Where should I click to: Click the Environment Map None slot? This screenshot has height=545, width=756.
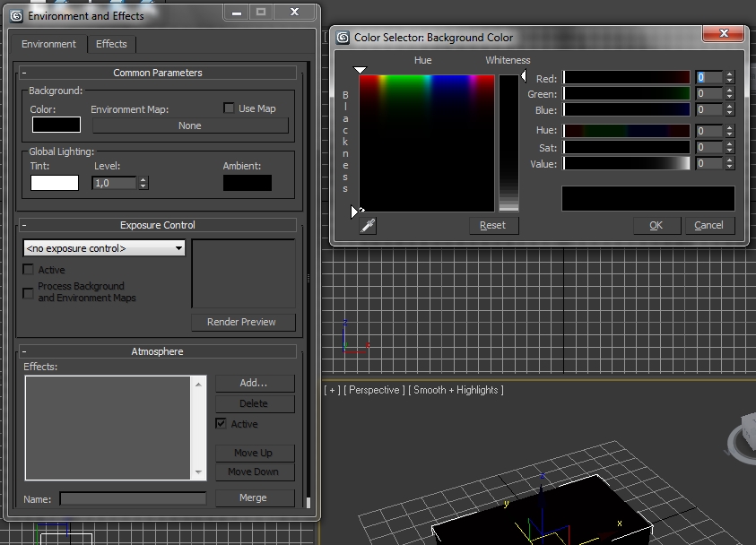click(x=190, y=125)
